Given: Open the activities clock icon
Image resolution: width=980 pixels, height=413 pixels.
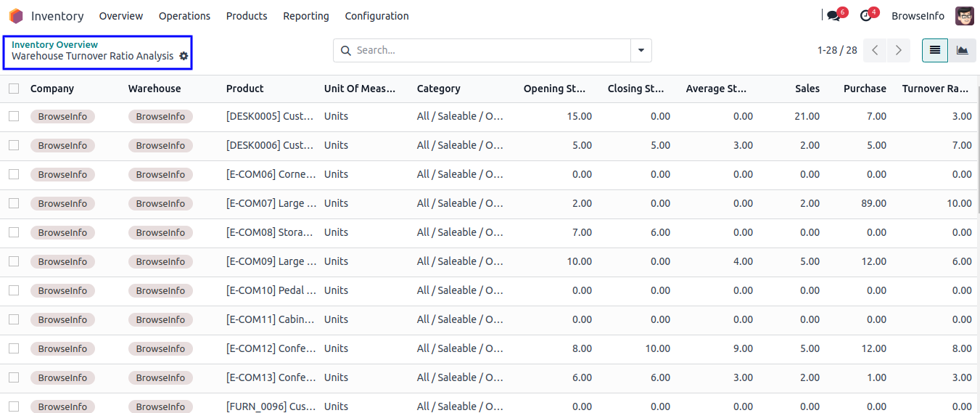Looking at the screenshot, I should (x=865, y=16).
